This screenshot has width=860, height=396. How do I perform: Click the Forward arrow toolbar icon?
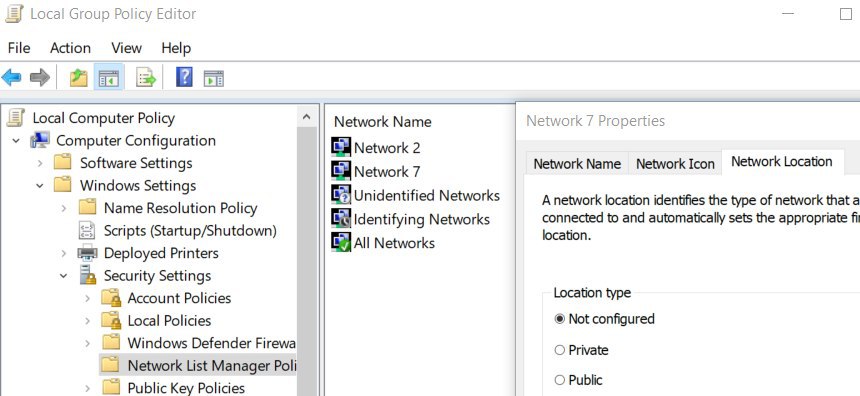39,77
